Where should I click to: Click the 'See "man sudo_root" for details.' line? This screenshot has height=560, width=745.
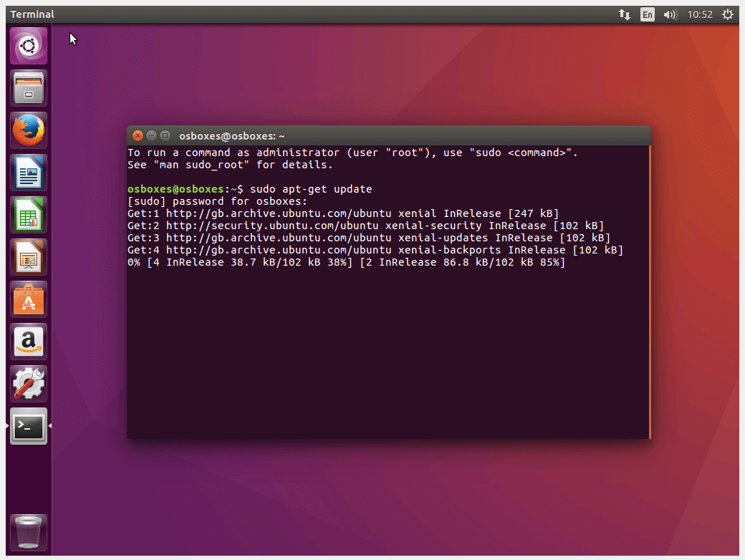pos(231,165)
